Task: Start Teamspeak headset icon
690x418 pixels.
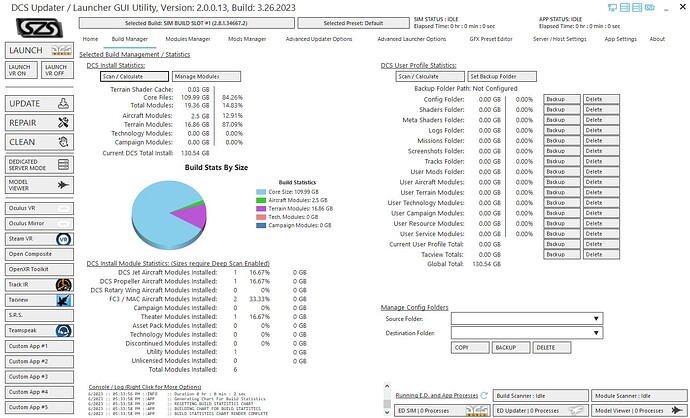Action: 64,330
